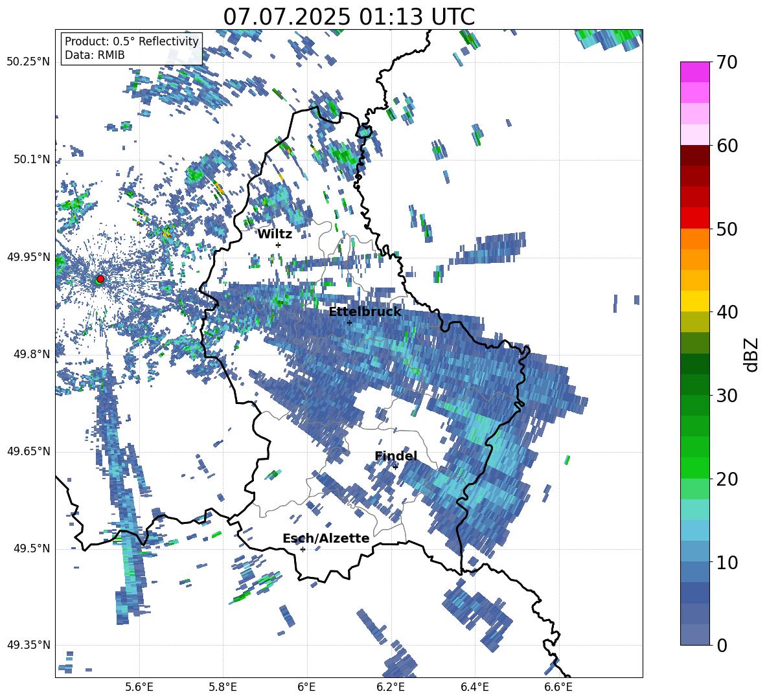This screenshot has height=700, width=767.
Task: Click the yellow 40 dBZ colorbar swatch
Action: coord(694,301)
